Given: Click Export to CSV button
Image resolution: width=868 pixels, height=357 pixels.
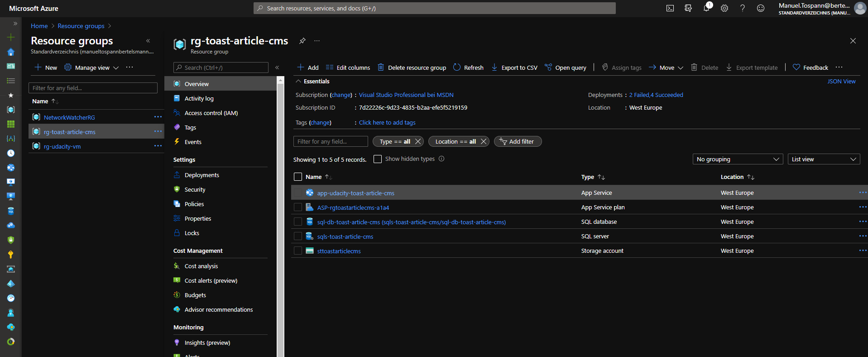Looking at the screenshot, I should pos(514,68).
